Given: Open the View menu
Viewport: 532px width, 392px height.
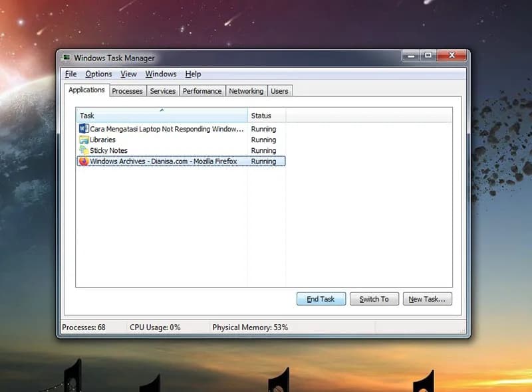Looking at the screenshot, I should click(128, 74).
